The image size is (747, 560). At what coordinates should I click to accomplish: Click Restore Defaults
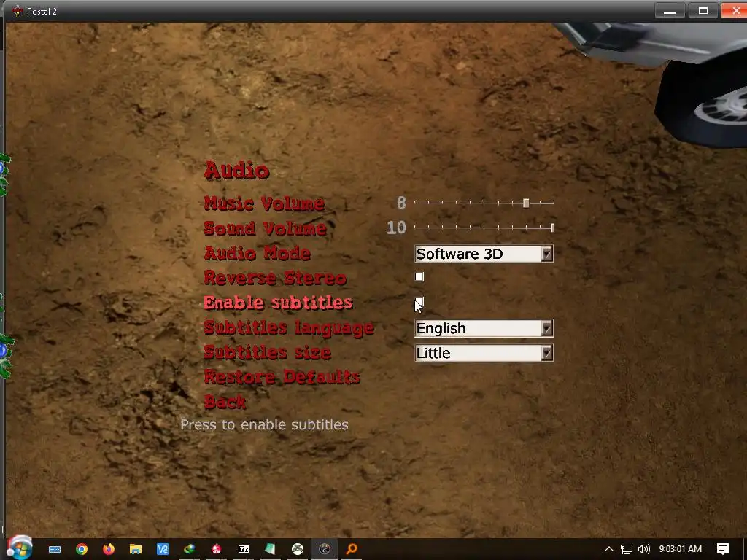pos(282,377)
